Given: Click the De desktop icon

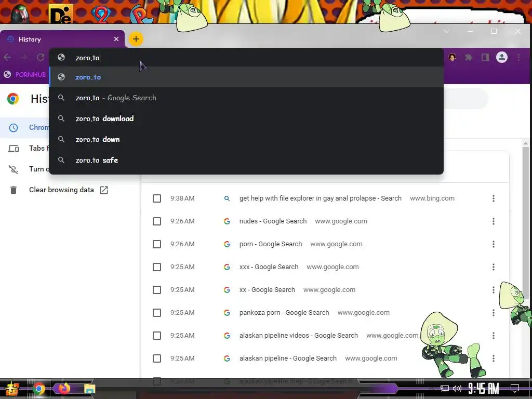Looking at the screenshot, I should (61, 14).
